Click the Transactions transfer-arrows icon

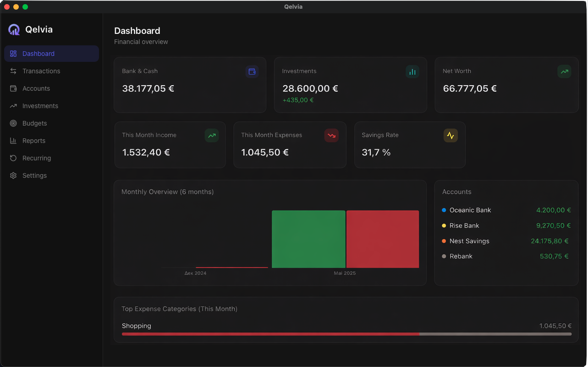tap(13, 71)
